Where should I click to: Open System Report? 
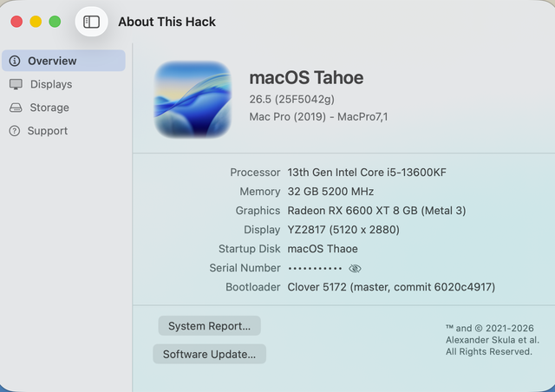click(210, 326)
